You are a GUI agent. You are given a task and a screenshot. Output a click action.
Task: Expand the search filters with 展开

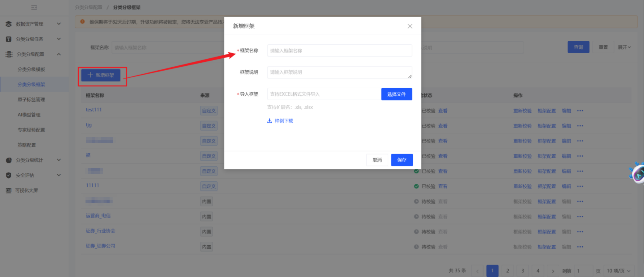tap(624, 47)
